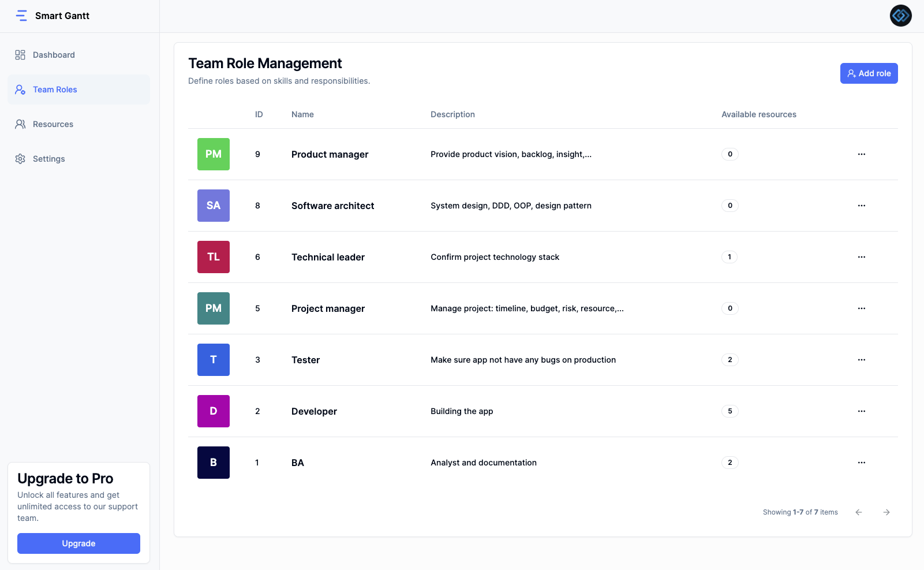Click the resource count 5 for Developer
The width and height of the screenshot is (924, 570).
point(730,411)
